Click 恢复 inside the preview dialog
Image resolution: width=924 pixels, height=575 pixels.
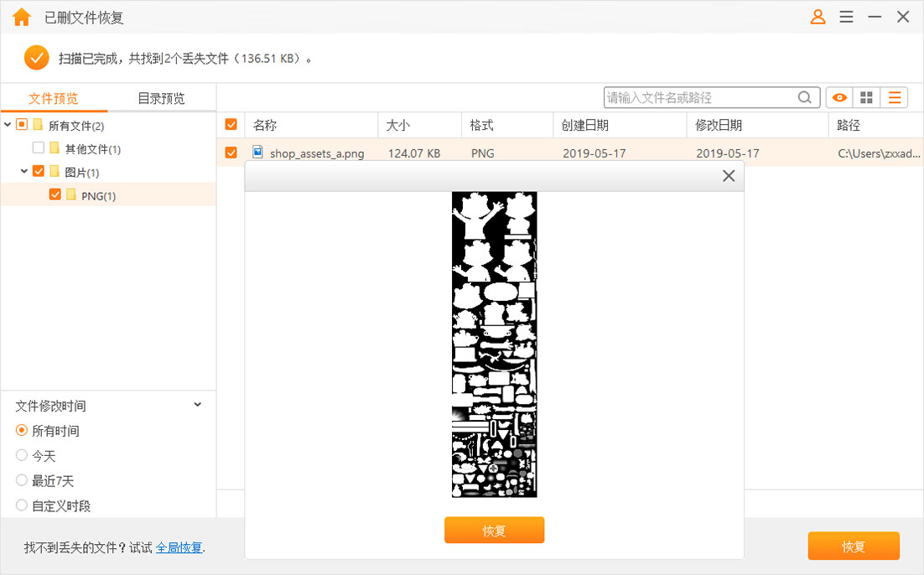494,530
